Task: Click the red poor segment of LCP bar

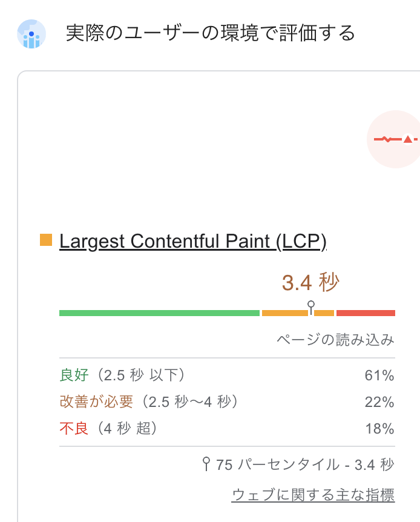Action: tap(366, 313)
